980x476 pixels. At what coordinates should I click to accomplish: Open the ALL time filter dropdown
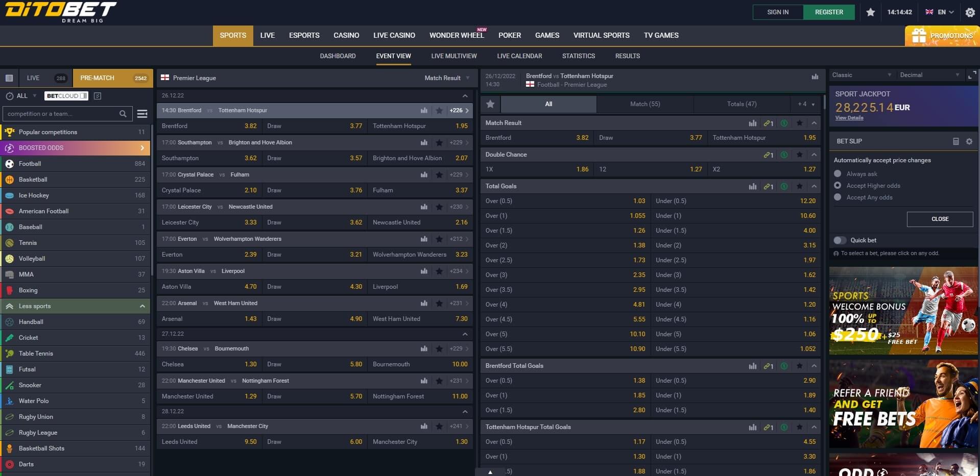coord(28,96)
